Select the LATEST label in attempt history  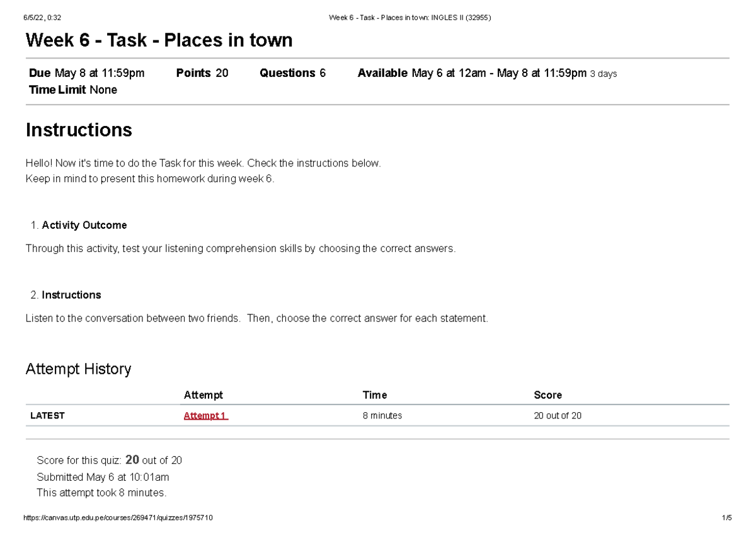click(x=47, y=415)
